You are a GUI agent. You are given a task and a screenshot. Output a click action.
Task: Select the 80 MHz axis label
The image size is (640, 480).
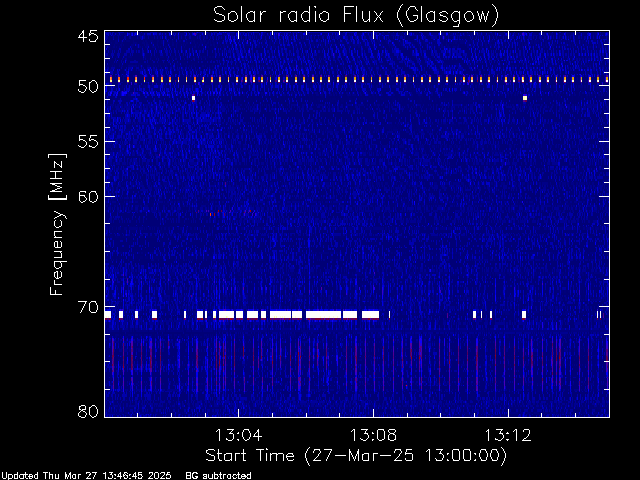pyautogui.click(x=88, y=411)
